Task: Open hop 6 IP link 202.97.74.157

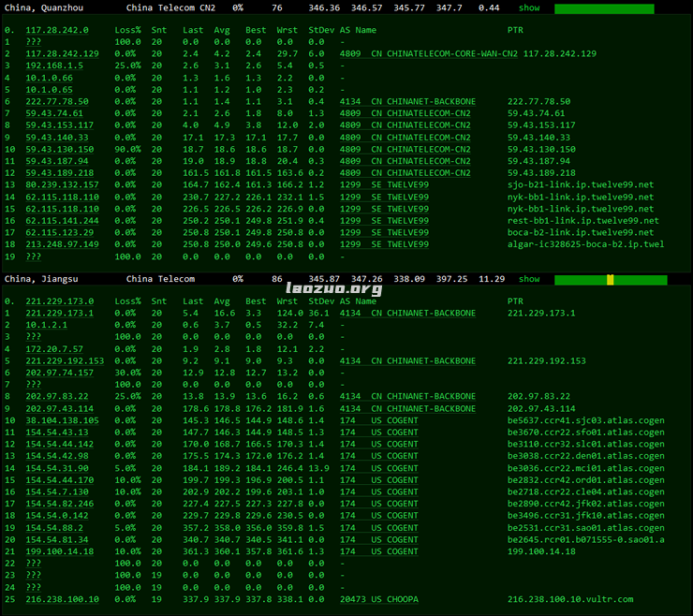Action: tap(59, 373)
